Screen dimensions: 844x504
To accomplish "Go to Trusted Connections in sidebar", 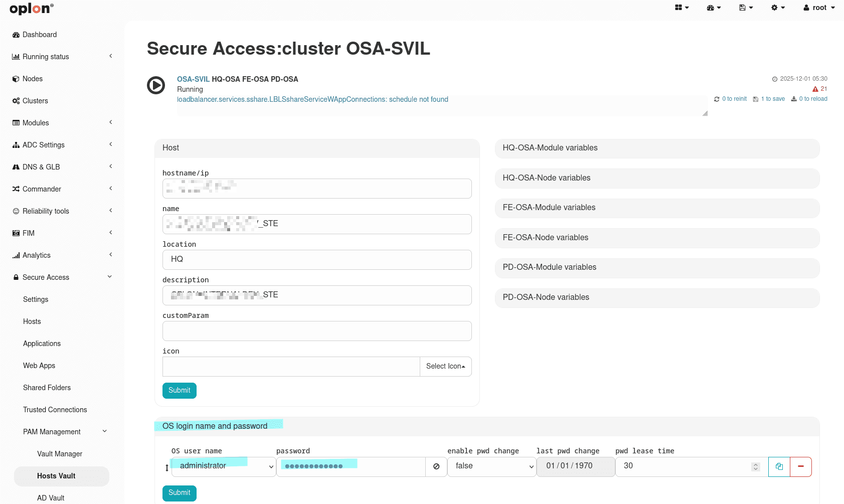I will (x=55, y=410).
